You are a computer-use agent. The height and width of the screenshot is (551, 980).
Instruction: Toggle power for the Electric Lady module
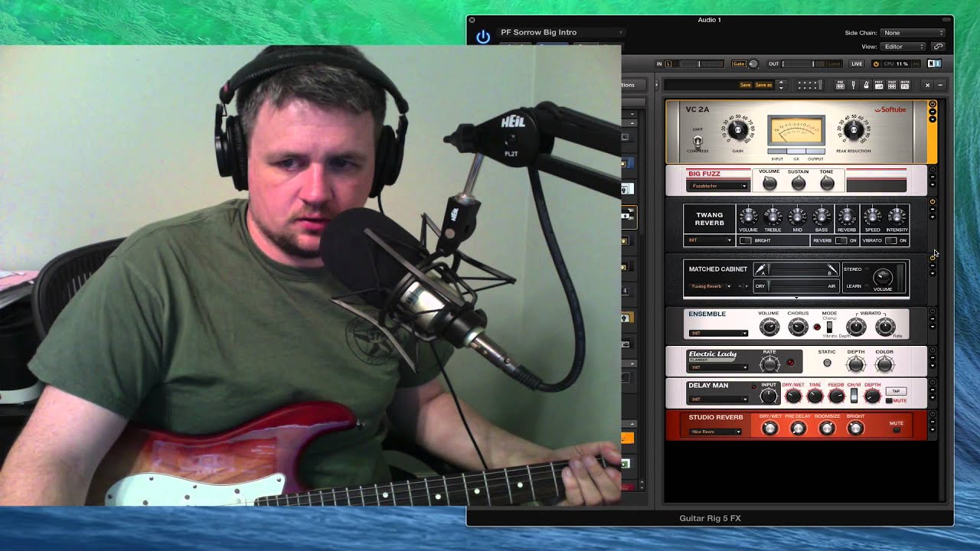[933, 350]
